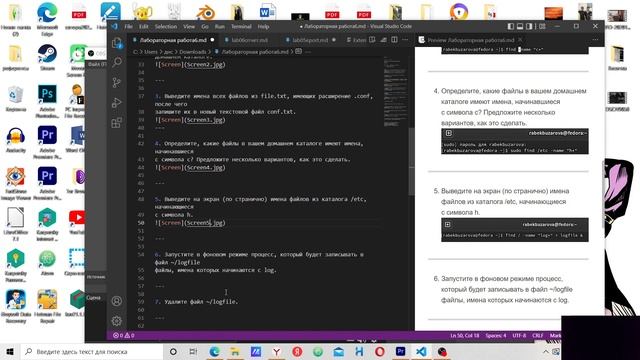The height and width of the screenshot is (360, 640).
Task: Toggle panel layout icon in title bar
Action: point(520,26)
